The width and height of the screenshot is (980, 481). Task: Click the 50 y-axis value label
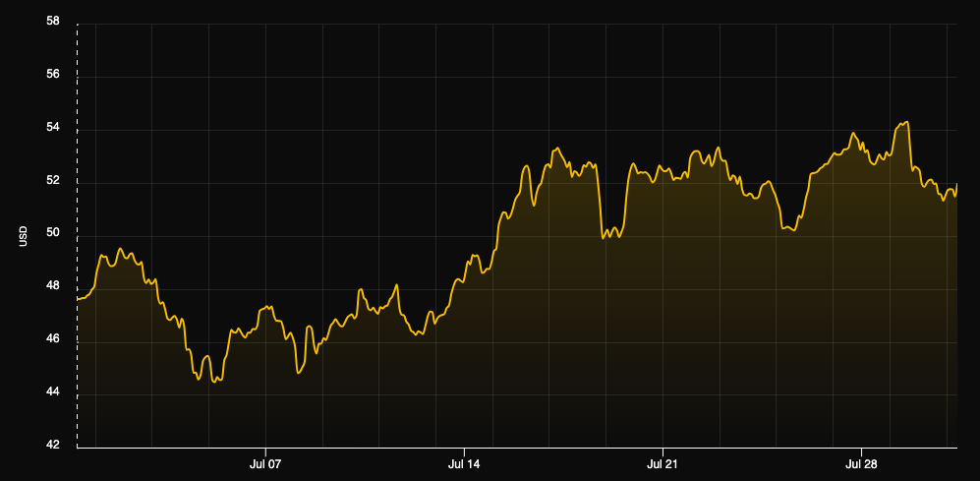53,234
